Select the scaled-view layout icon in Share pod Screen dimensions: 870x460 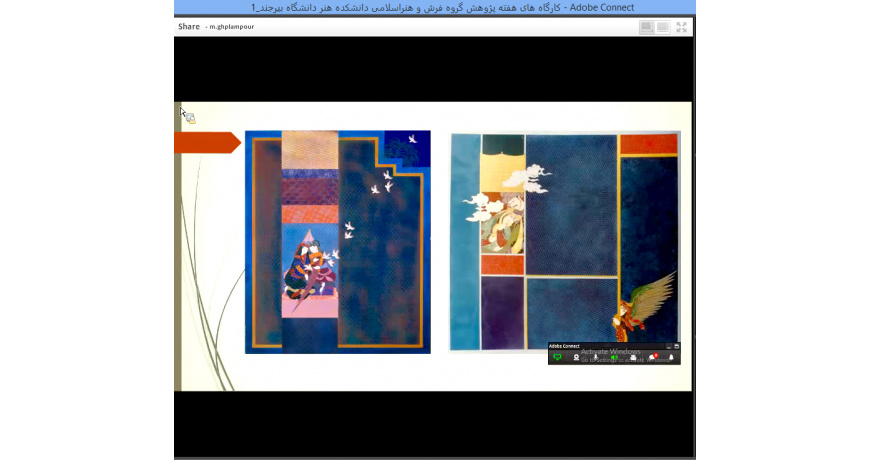tap(646, 27)
